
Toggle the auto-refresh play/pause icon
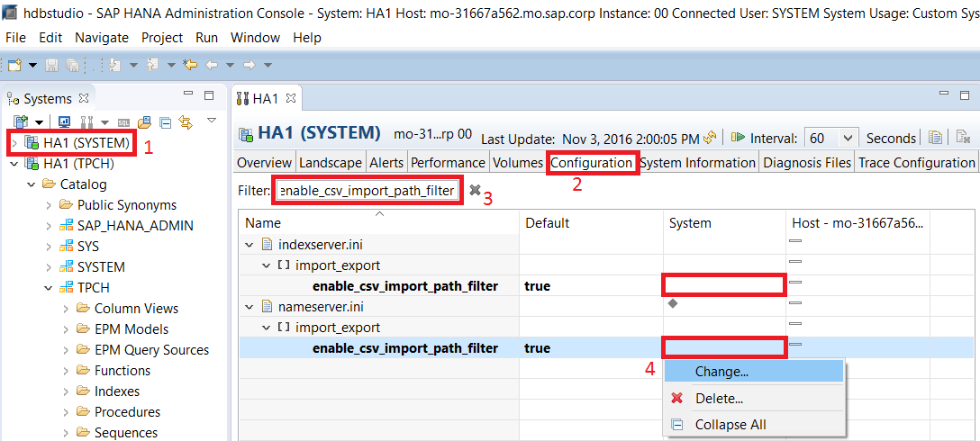pyautogui.click(x=739, y=138)
